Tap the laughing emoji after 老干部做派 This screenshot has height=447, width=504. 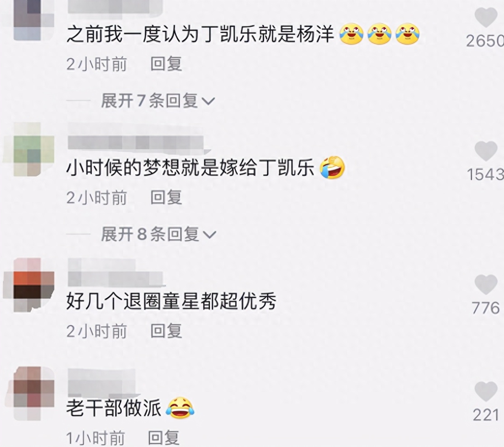[180, 408]
